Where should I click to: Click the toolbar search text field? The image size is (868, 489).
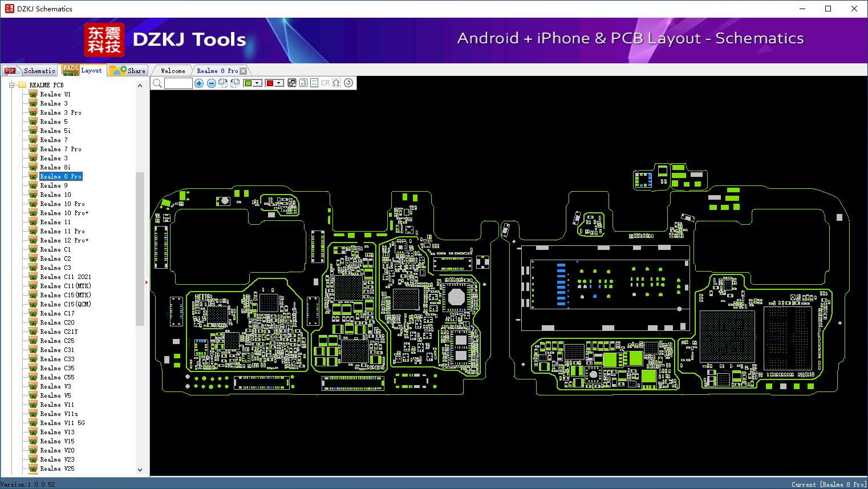179,83
